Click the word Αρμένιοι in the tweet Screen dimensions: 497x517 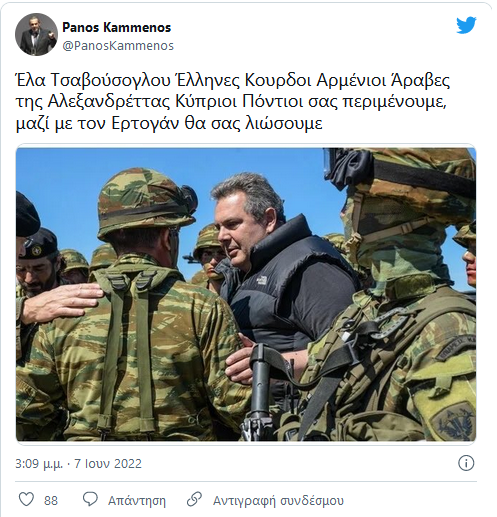click(347, 81)
